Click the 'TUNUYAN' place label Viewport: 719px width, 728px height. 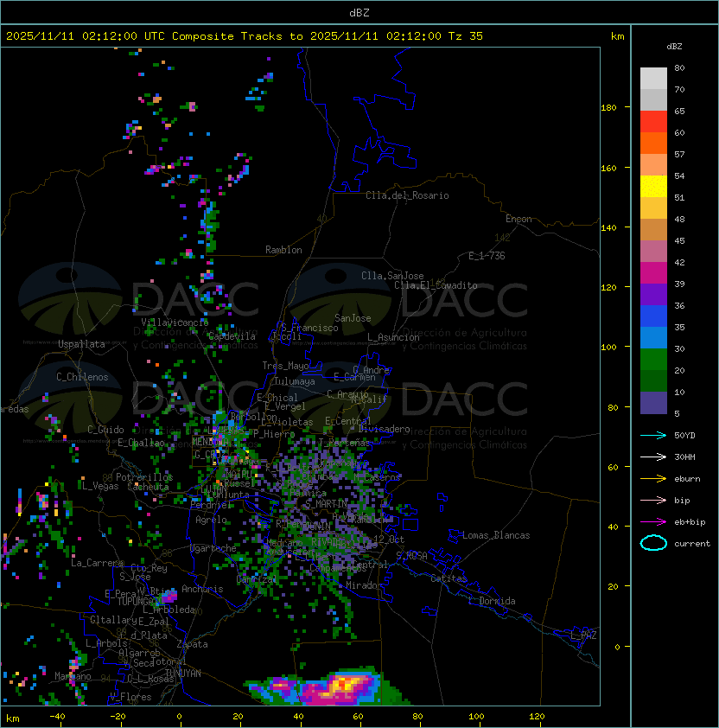coord(183,674)
